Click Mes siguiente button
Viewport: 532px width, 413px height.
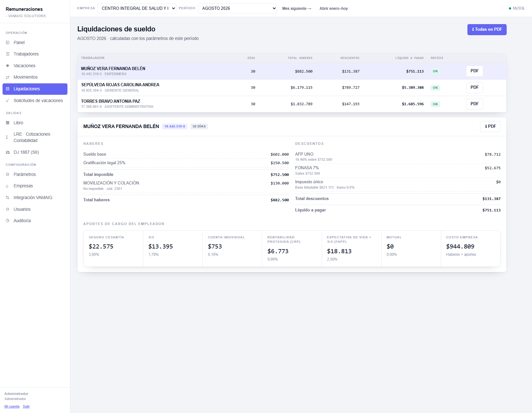[297, 9]
